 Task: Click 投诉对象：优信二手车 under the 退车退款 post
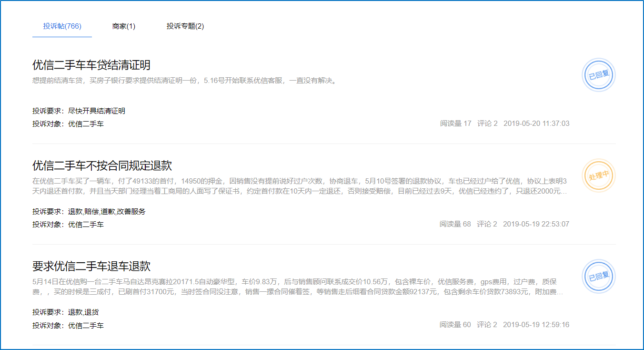[x=68, y=326]
